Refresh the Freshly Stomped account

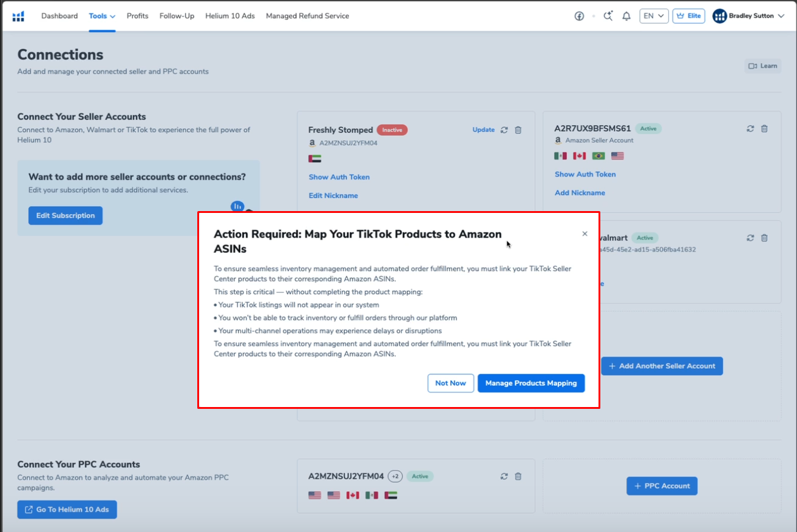coord(504,130)
